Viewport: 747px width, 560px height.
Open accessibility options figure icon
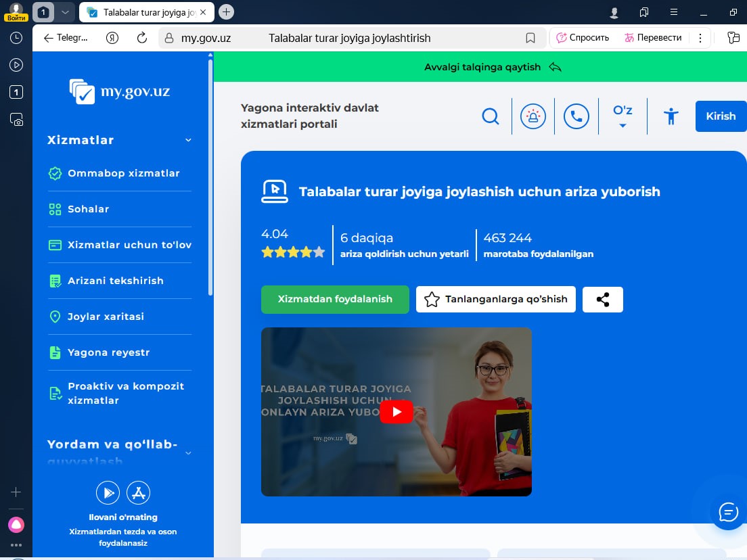671,116
